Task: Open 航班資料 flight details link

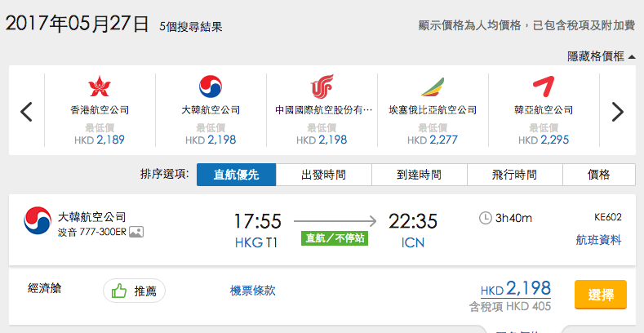Action: pyautogui.click(x=599, y=240)
